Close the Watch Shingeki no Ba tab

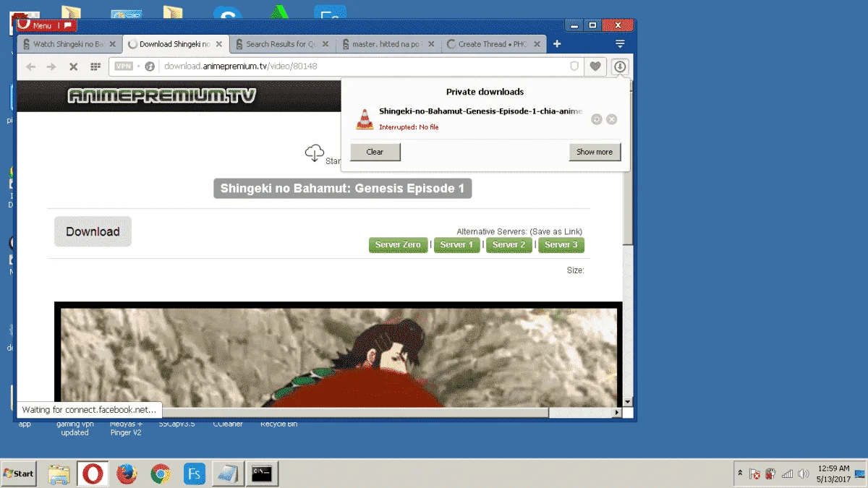tap(113, 44)
